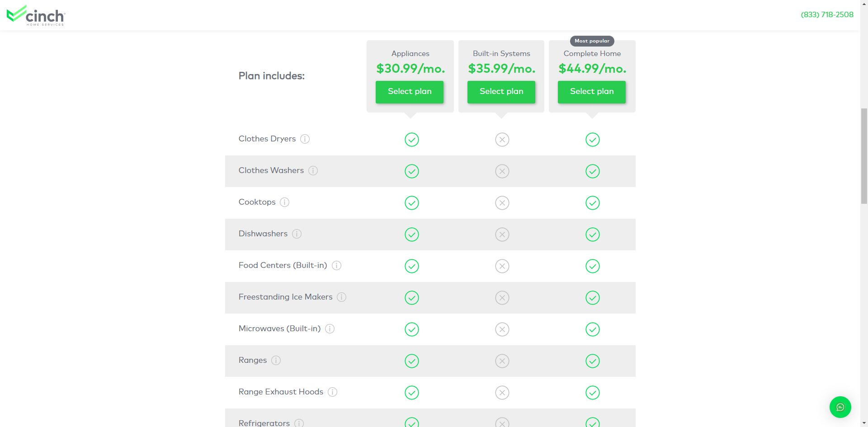This screenshot has width=868, height=427.
Task: Open the Dishwashers info tooltip
Action: (x=297, y=234)
